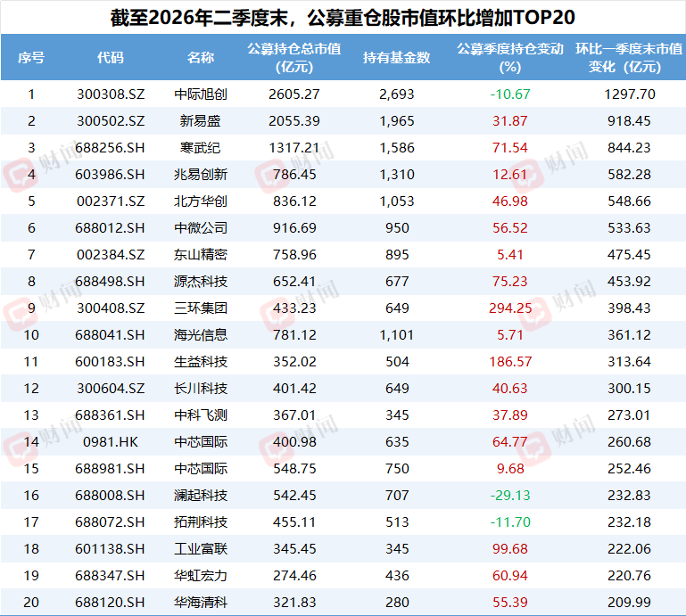Click the name 东山精密
The image size is (686, 616).
tap(201, 254)
